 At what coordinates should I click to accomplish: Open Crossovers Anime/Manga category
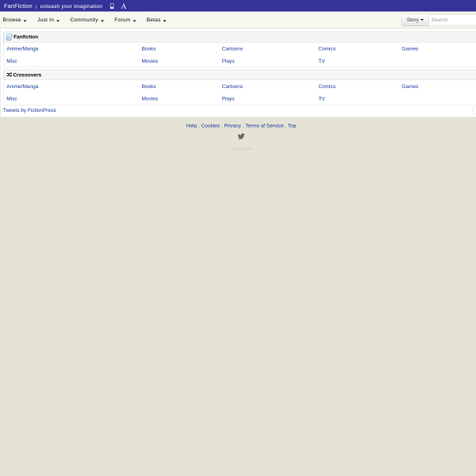[22, 86]
